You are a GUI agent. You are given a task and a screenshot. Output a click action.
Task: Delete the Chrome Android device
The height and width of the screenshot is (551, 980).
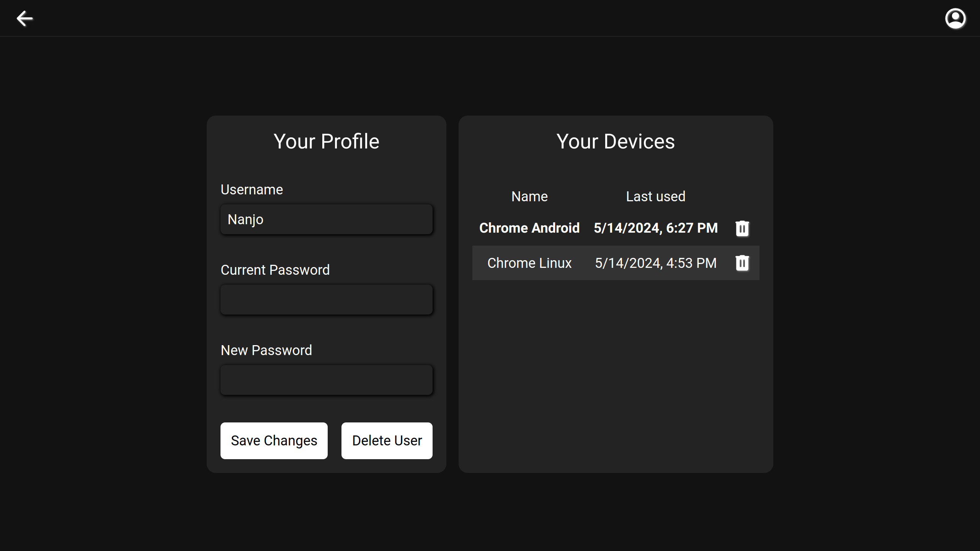point(742,228)
